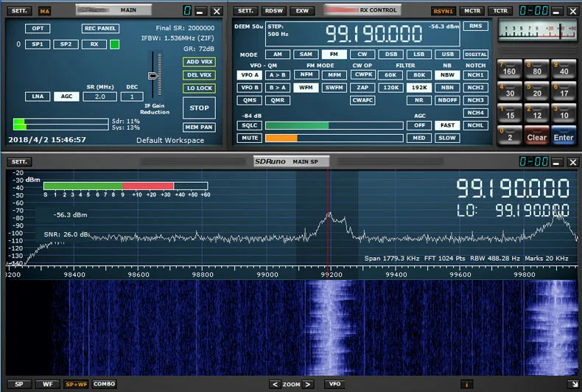Set AGC to FAST
Image resolution: width=582 pixels, height=392 pixels.
[447, 125]
